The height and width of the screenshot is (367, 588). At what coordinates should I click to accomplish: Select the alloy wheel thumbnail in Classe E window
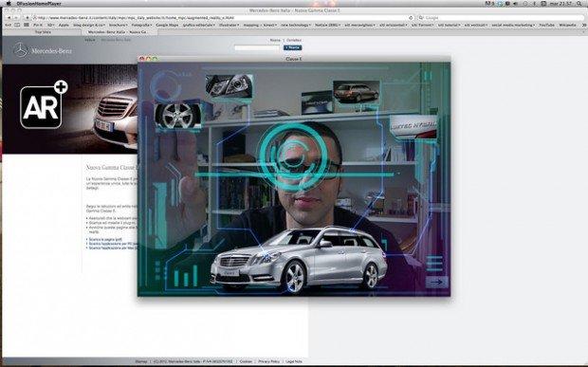[177, 116]
